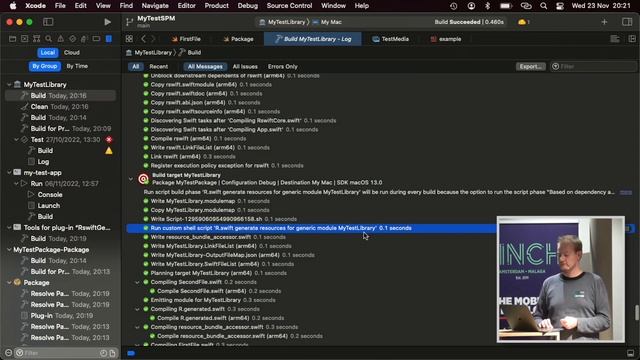Click MyTestLibrary in the breadcrumb bar
The image size is (640, 360).
coord(153,53)
